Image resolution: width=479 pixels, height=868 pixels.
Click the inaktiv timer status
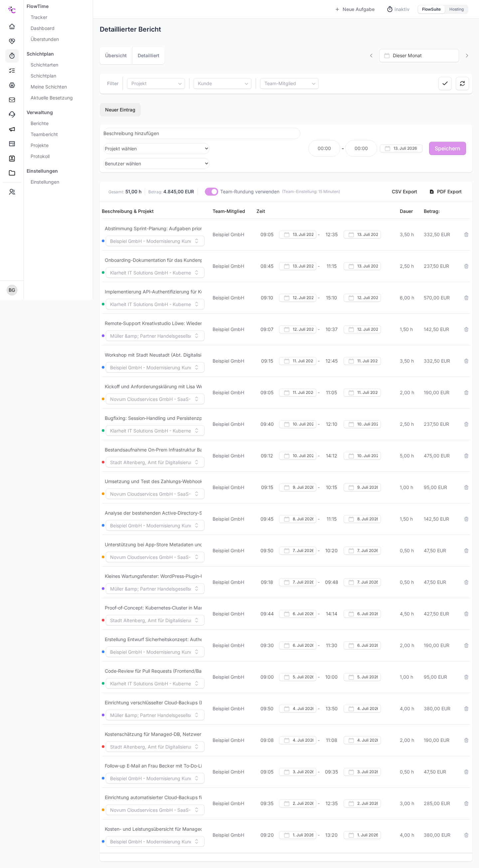pyautogui.click(x=398, y=9)
